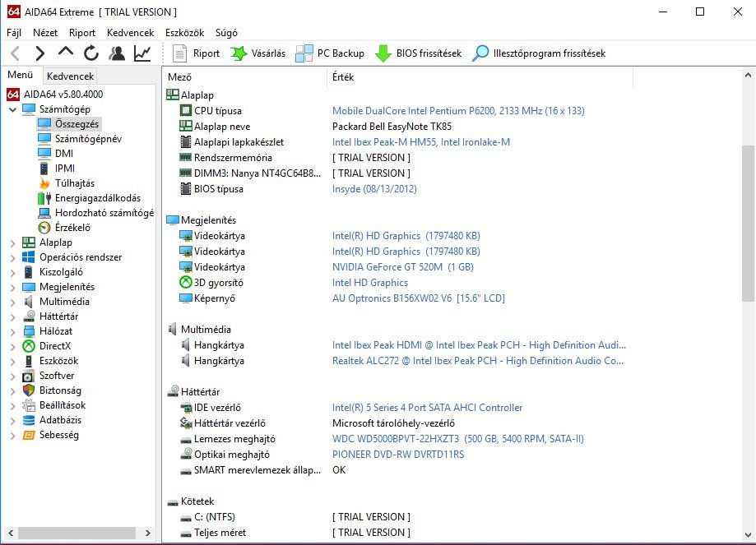The image size is (756, 545).
Task: Click the Beállítások gear icon in the tree
Action: coord(29,405)
